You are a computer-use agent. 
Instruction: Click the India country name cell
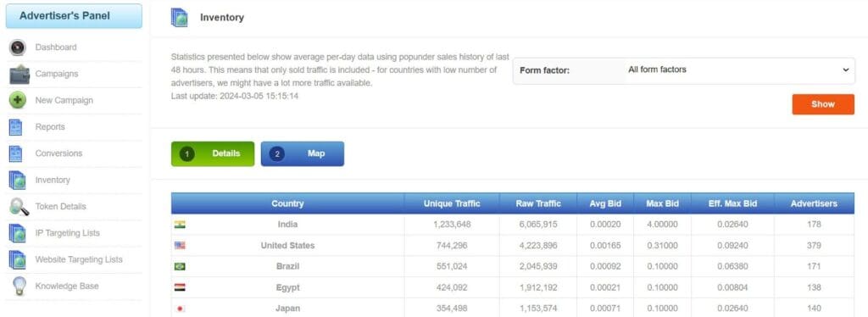(288, 225)
